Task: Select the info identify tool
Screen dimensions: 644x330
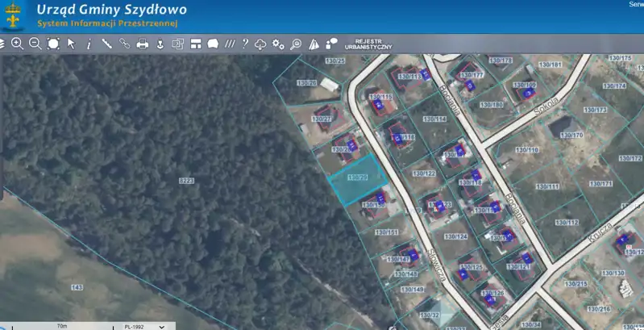Action: pyautogui.click(x=89, y=44)
